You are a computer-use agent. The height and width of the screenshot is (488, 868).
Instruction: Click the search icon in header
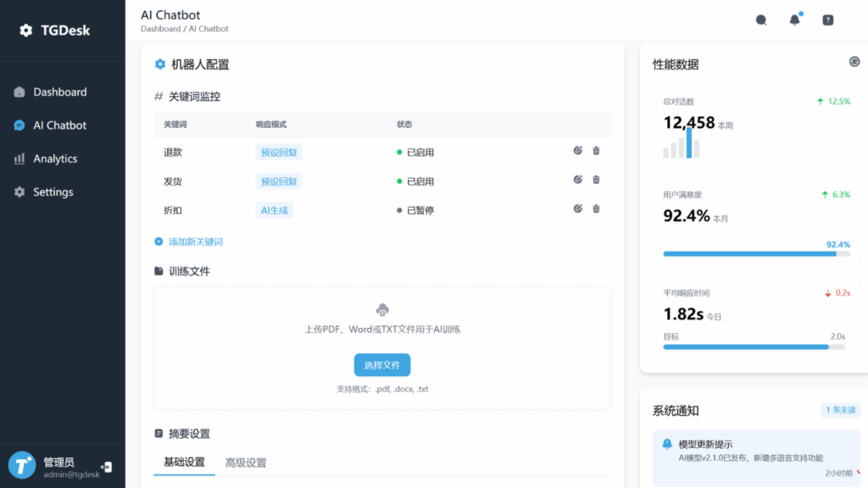(x=761, y=20)
